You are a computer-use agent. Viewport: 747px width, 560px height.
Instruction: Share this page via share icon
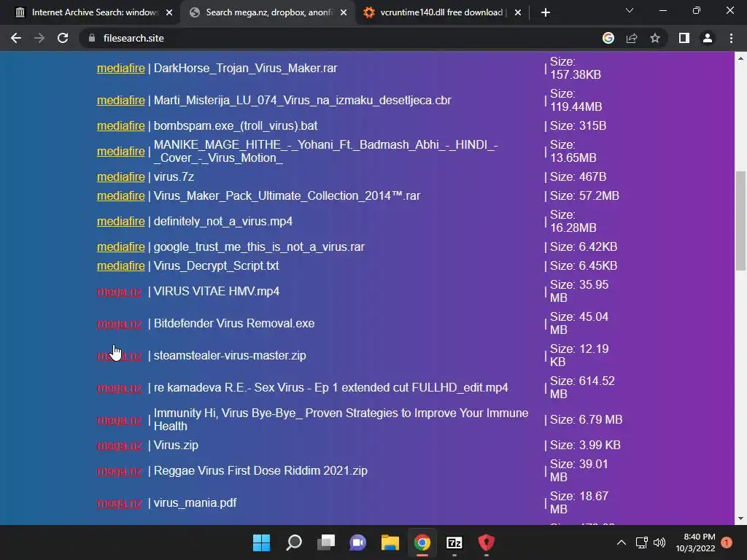pyautogui.click(x=632, y=38)
